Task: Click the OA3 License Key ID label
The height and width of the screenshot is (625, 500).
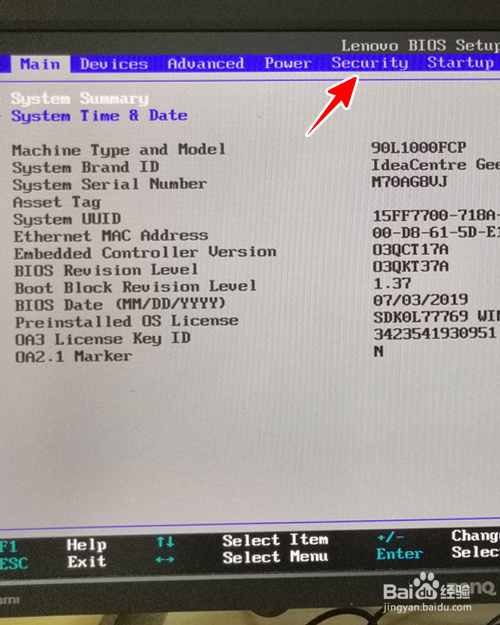Action: 103,339
